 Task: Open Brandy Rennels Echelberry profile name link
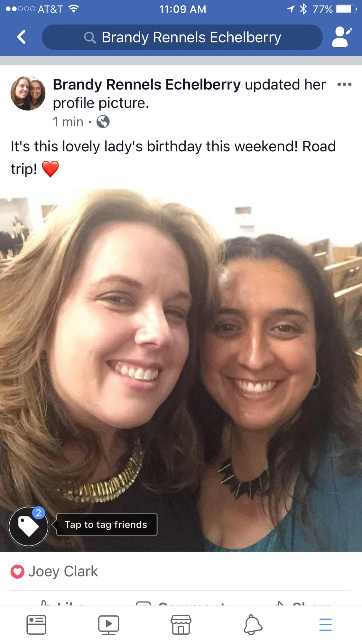click(x=147, y=85)
